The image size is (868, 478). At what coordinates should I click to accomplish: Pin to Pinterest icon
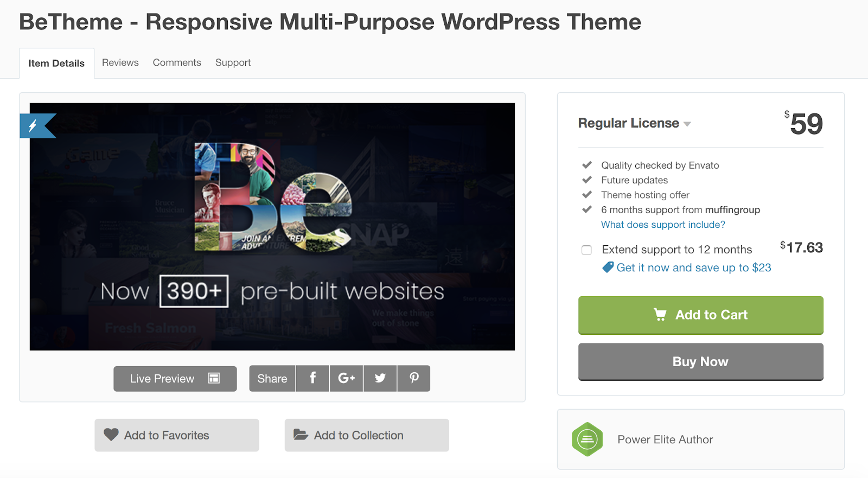[x=414, y=379]
